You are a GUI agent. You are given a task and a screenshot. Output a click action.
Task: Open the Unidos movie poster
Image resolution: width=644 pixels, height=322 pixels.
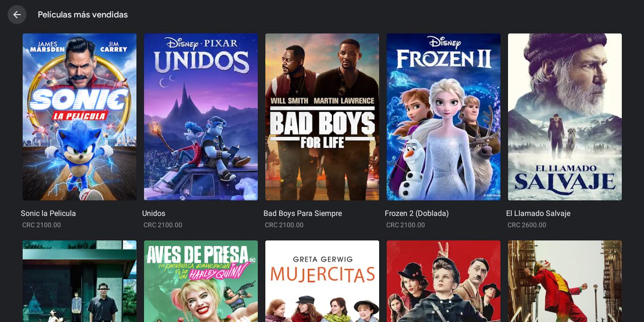coord(201,117)
